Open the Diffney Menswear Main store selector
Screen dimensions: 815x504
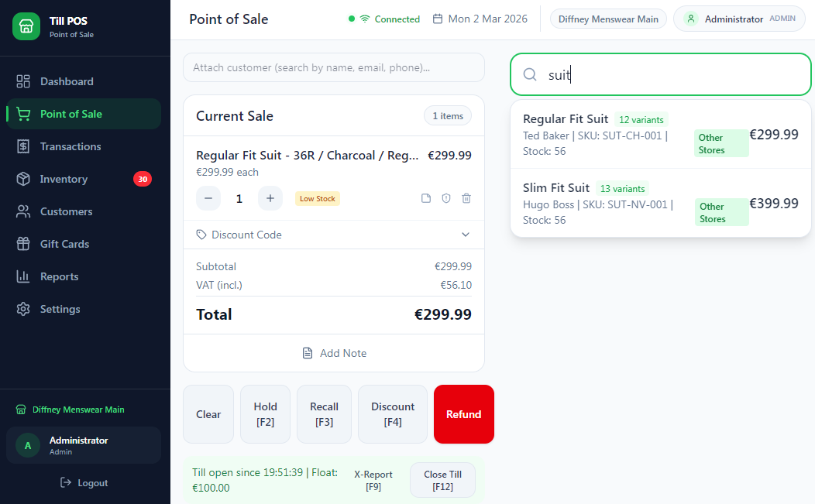[x=608, y=19]
